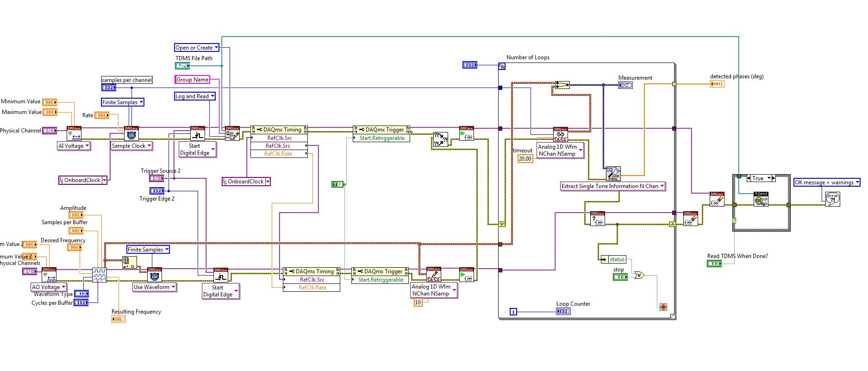The image size is (868, 371).
Task: Click the DAQmx Configure Logging node
Action: pos(232,133)
